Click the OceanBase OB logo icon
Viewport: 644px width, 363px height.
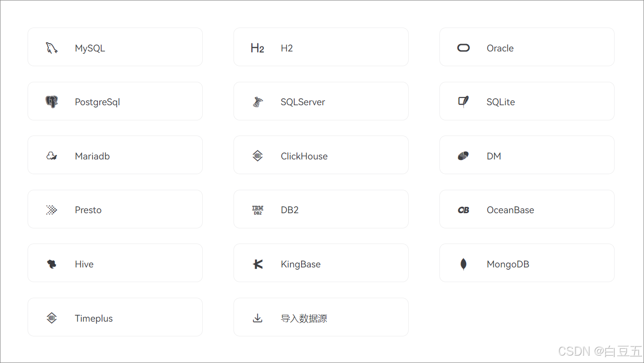pos(463,210)
